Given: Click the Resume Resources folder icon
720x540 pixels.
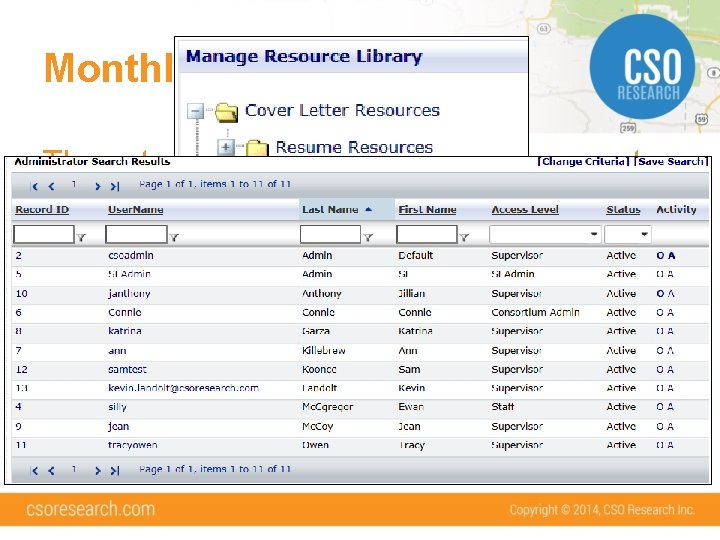Looking at the screenshot, I should (257, 148).
